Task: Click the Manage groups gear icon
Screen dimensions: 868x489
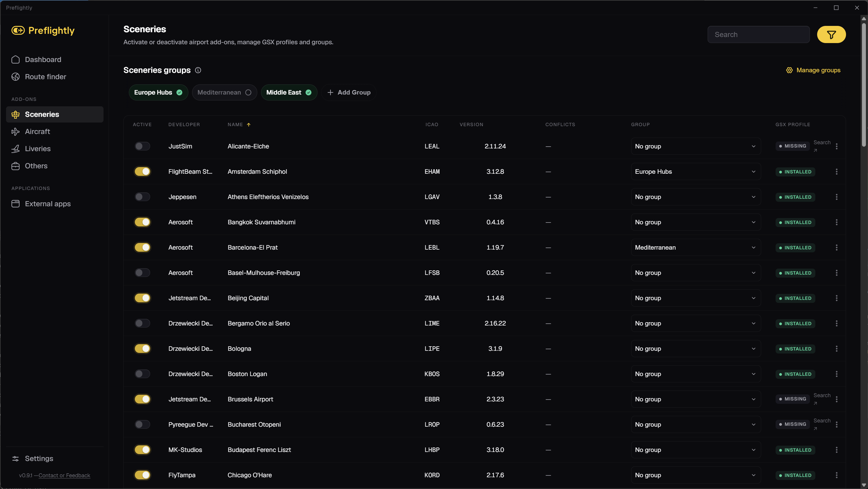Action: [x=789, y=70]
